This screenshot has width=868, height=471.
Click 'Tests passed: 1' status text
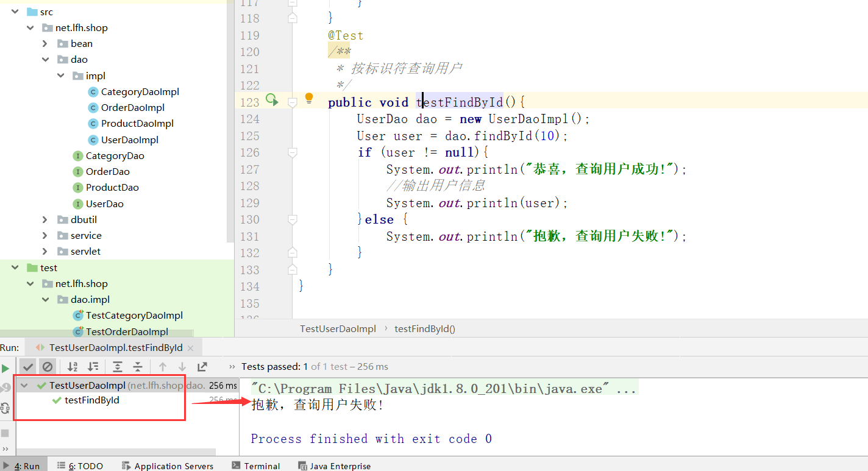[274, 366]
